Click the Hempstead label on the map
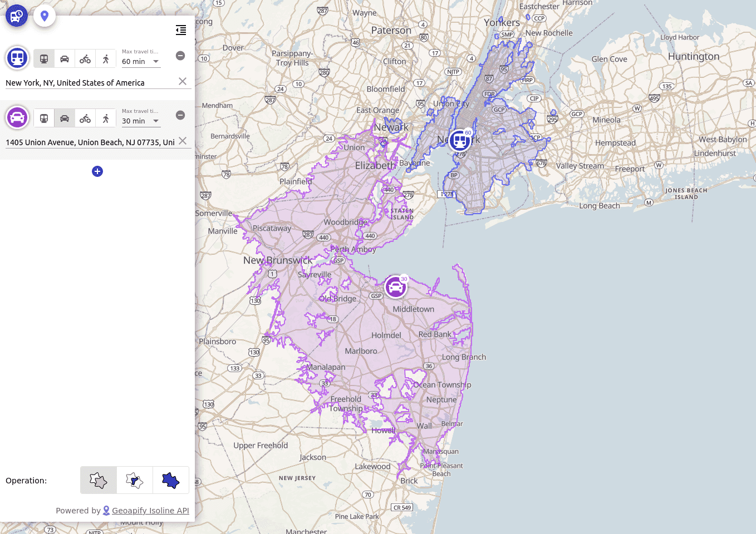Screen dimensions: 756x534 tap(615, 143)
